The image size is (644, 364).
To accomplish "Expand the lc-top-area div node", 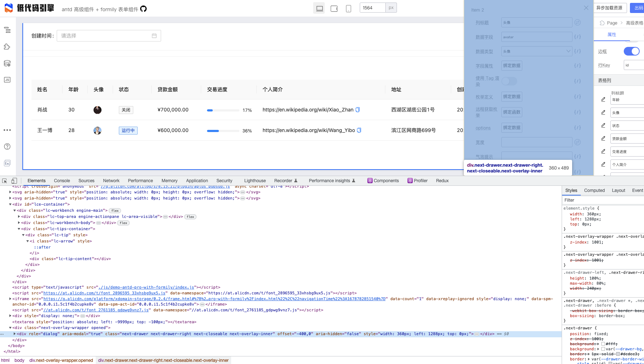I will point(19,217).
